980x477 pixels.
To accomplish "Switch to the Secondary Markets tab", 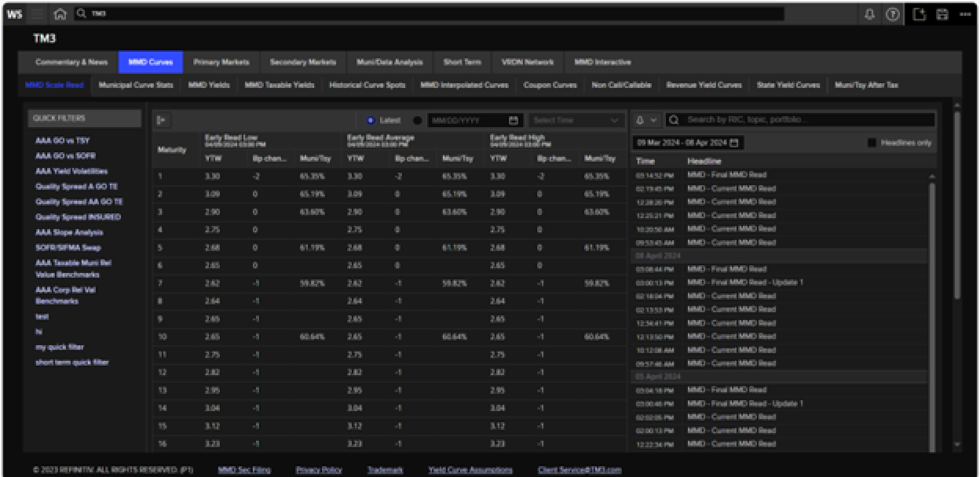I will [x=303, y=61].
